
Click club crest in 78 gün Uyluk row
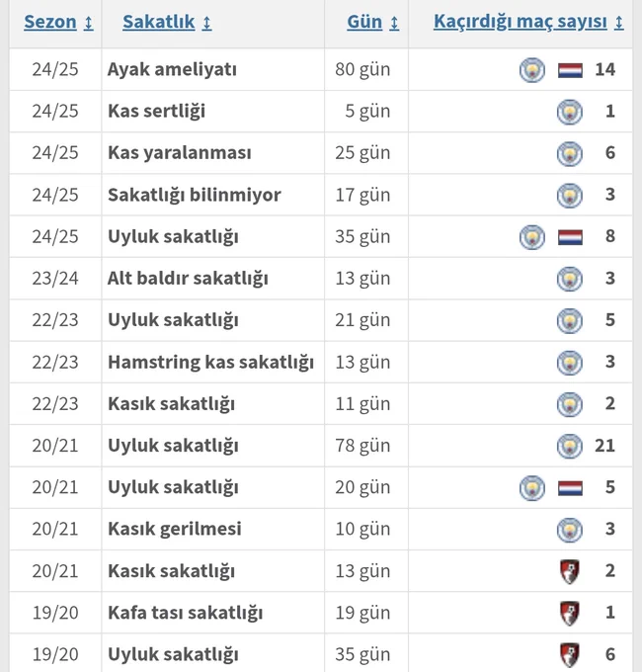(x=570, y=446)
